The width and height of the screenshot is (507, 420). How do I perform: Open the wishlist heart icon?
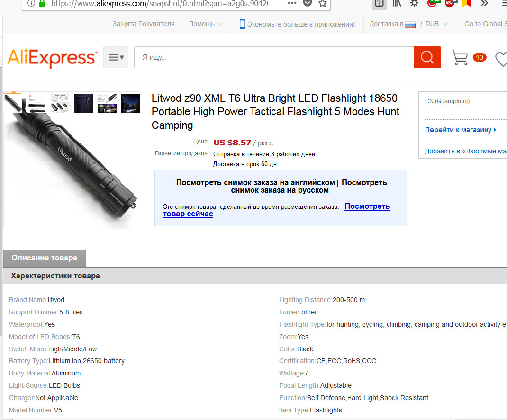[501, 59]
